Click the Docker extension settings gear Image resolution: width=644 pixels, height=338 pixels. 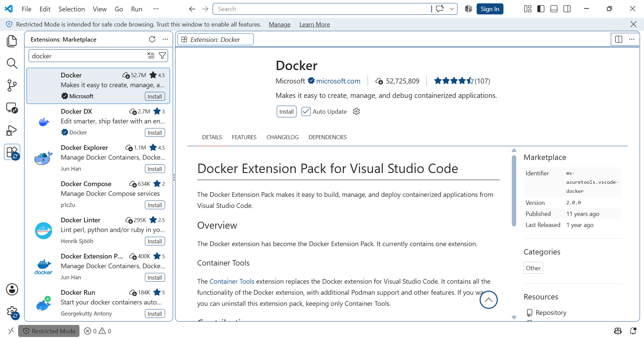tap(357, 111)
